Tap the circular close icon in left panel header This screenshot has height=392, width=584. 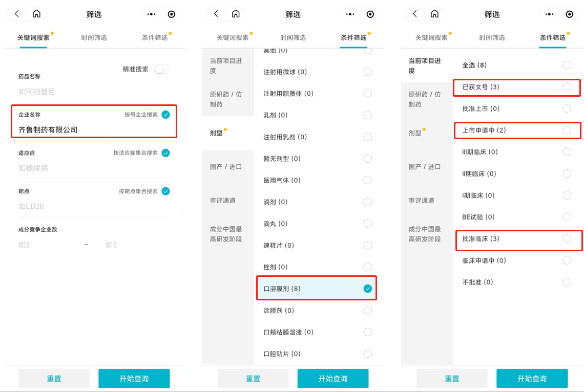pos(172,14)
